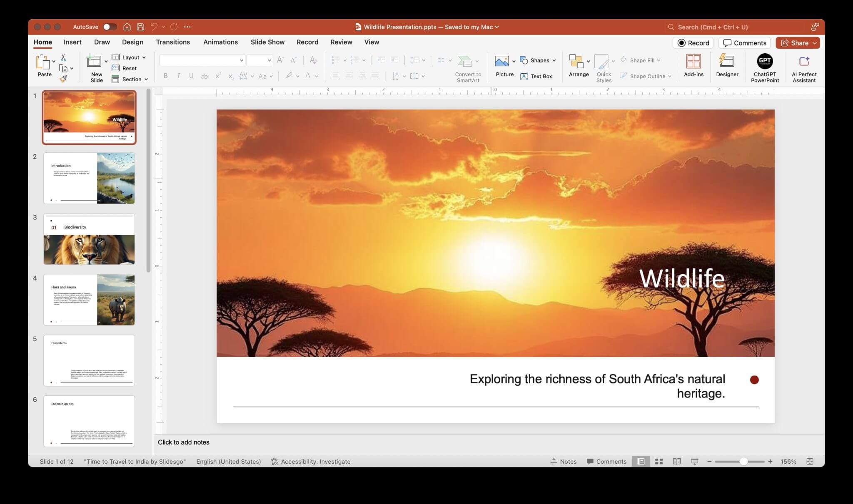This screenshot has width=853, height=504.
Task: Click the New Slide button
Action: point(96,67)
